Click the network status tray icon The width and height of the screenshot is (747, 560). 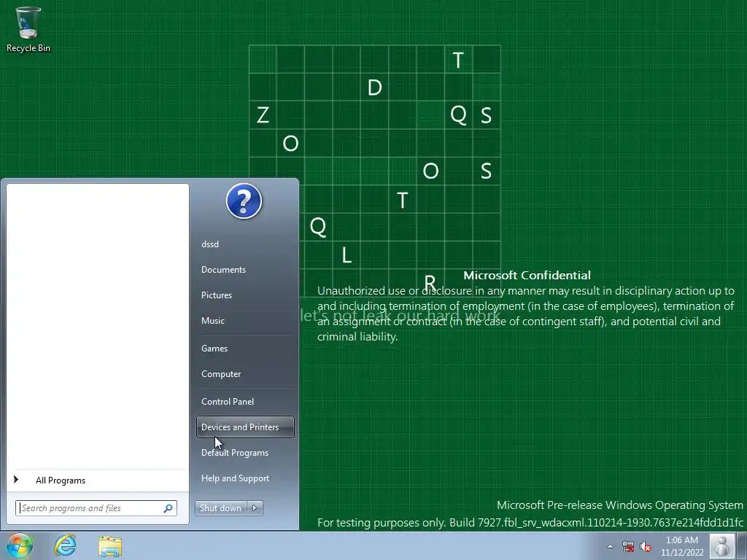click(x=628, y=546)
